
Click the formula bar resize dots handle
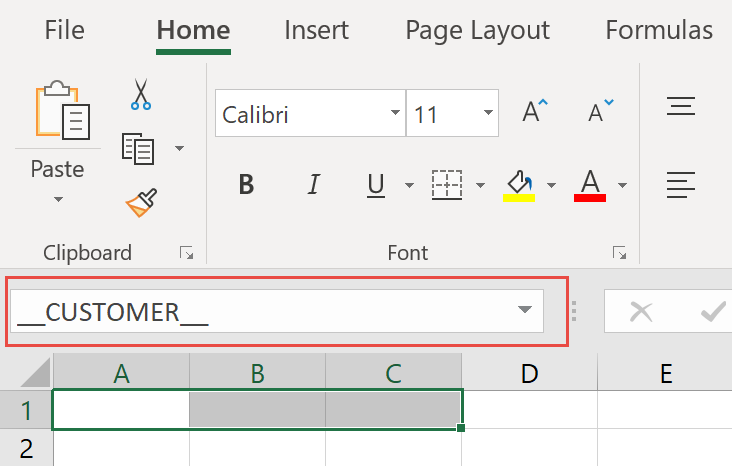coord(574,311)
